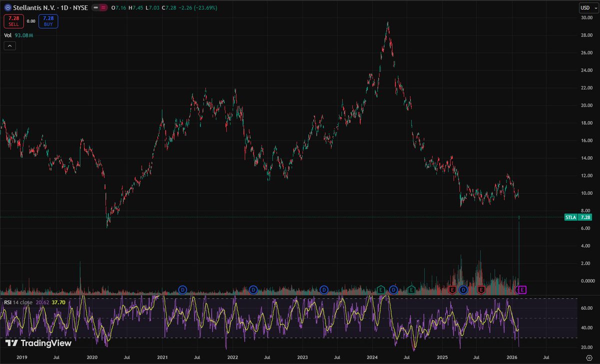Click the STLA 7.28 price label
This screenshot has height=364, width=600.
click(578, 217)
